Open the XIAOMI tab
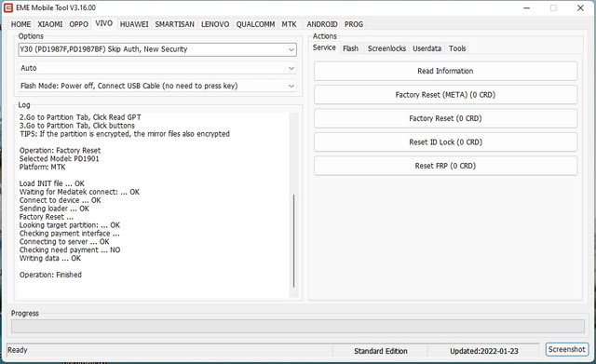 pyautogui.click(x=49, y=24)
